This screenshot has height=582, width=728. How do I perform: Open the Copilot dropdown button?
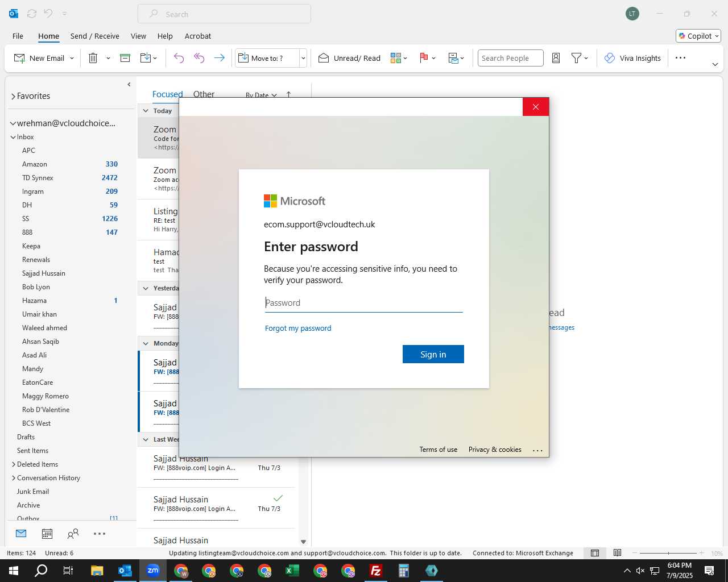click(698, 36)
